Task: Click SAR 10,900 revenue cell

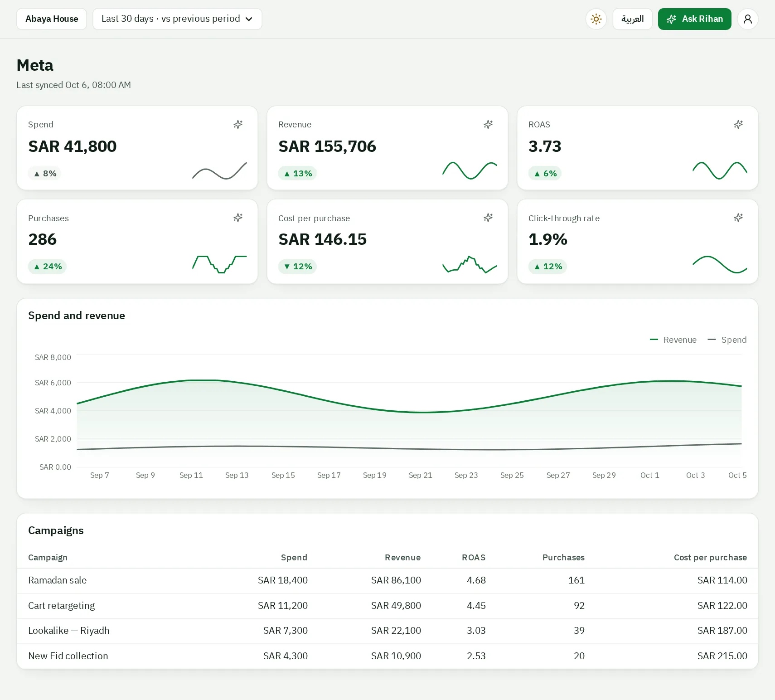Action: [396, 656]
